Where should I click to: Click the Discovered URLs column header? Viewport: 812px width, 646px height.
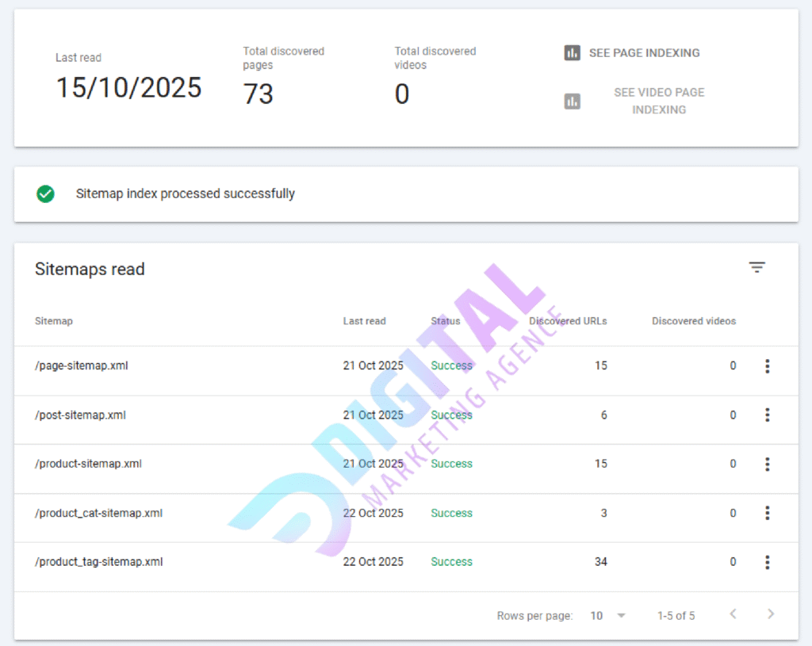coord(568,321)
